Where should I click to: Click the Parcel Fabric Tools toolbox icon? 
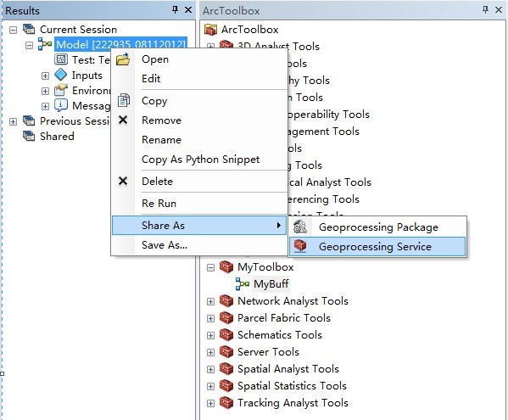tap(226, 318)
